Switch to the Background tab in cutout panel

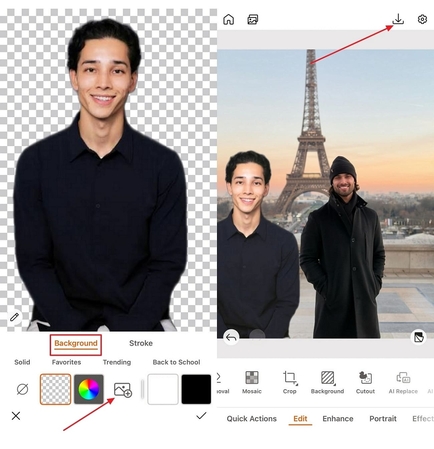[x=76, y=343]
